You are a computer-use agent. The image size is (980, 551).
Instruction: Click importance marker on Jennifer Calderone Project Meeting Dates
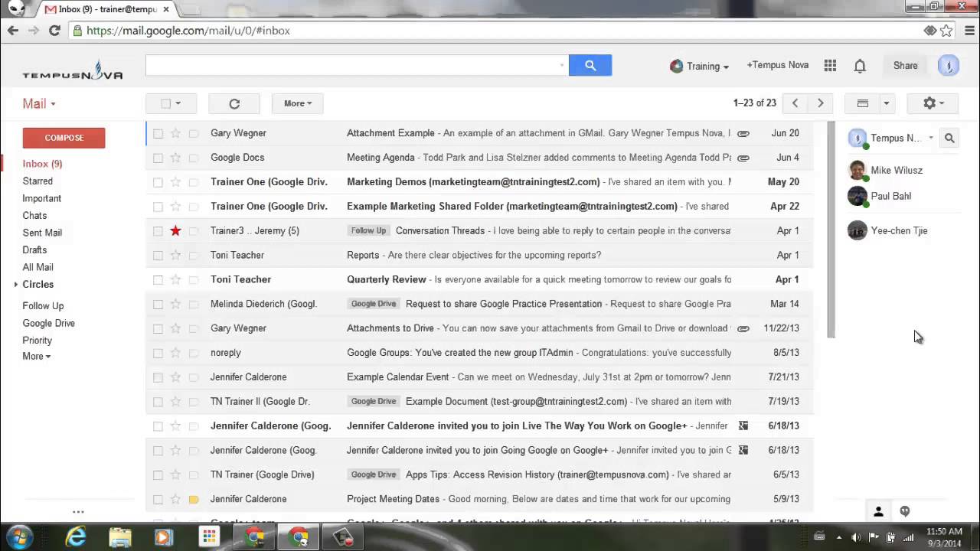(194, 499)
